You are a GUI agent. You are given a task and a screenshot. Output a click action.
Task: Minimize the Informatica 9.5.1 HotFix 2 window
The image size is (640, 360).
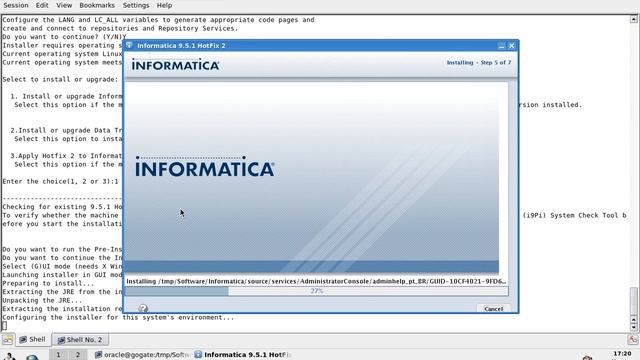point(501,46)
